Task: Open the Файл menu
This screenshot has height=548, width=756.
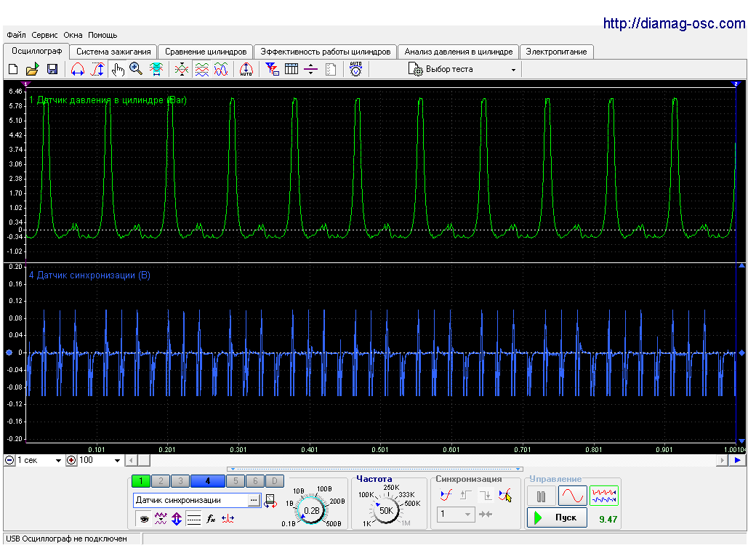Action: click(x=17, y=35)
